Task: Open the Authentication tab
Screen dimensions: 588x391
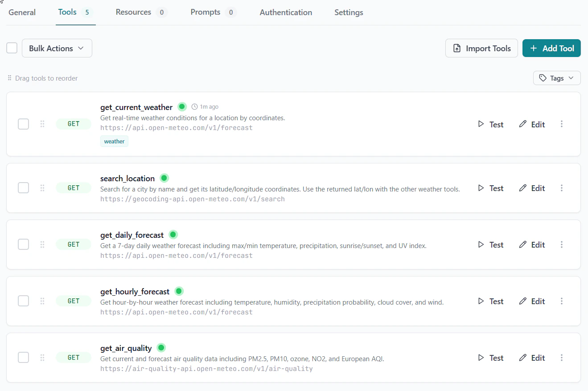Action: [286, 12]
